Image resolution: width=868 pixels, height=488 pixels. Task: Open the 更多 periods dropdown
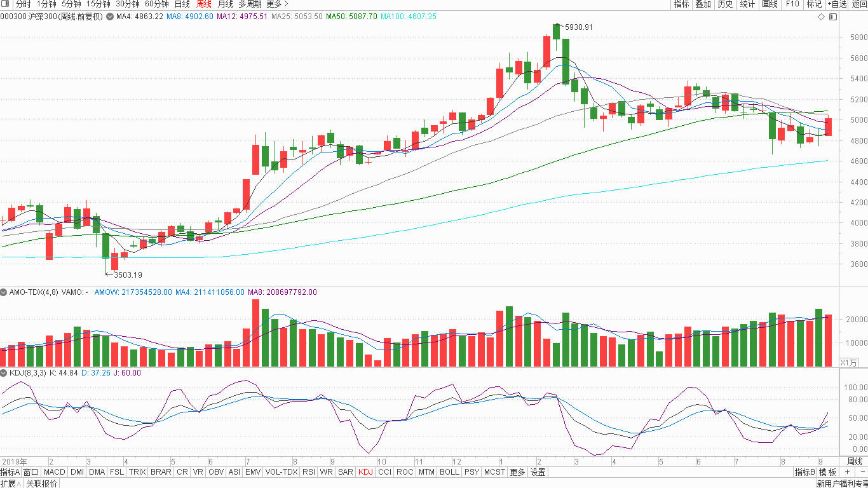(x=276, y=4)
